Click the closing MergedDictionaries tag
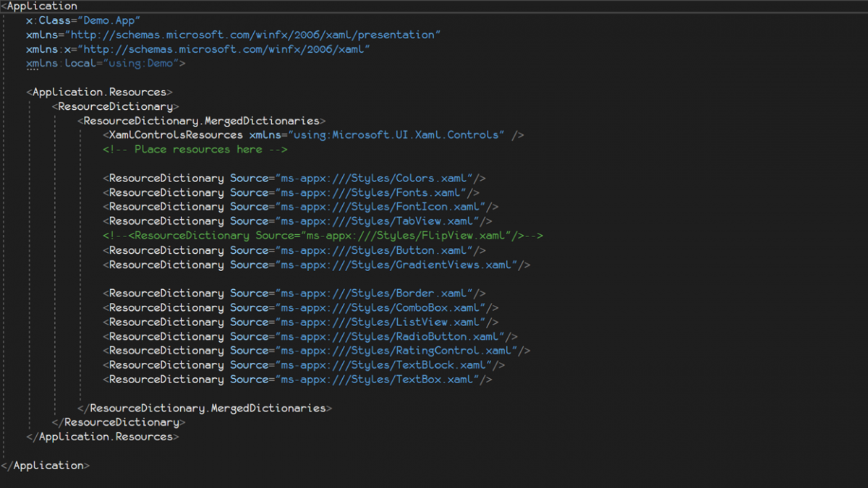The image size is (868, 488). click(x=205, y=408)
